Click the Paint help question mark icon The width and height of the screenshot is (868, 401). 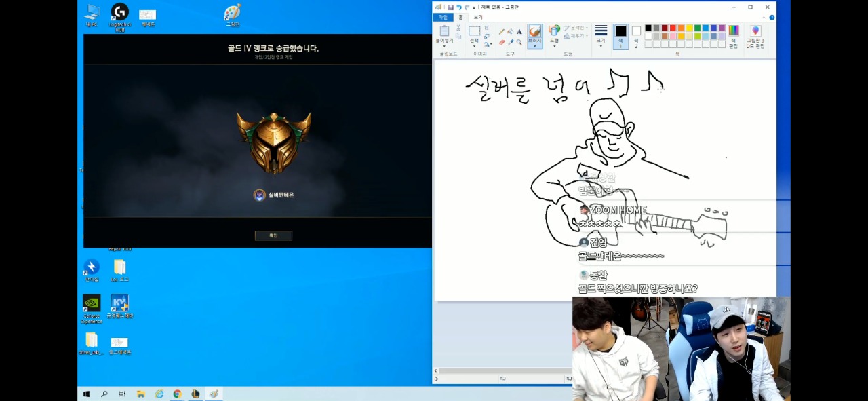coord(772,17)
